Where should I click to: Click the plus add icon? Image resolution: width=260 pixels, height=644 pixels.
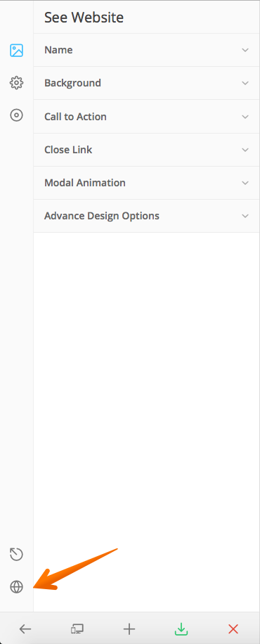[129, 629]
